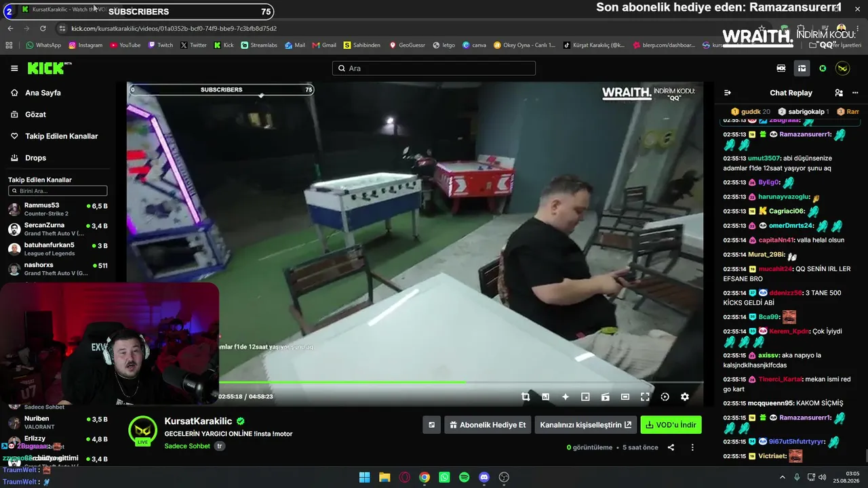Click top gifter guddk in leaderboard
Viewport: 868px width, 488px height.
point(750,111)
